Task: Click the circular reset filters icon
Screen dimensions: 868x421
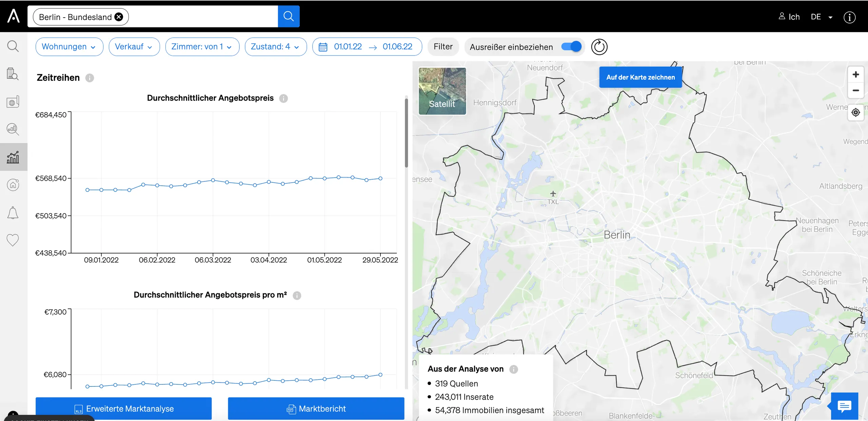Action: (599, 47)
